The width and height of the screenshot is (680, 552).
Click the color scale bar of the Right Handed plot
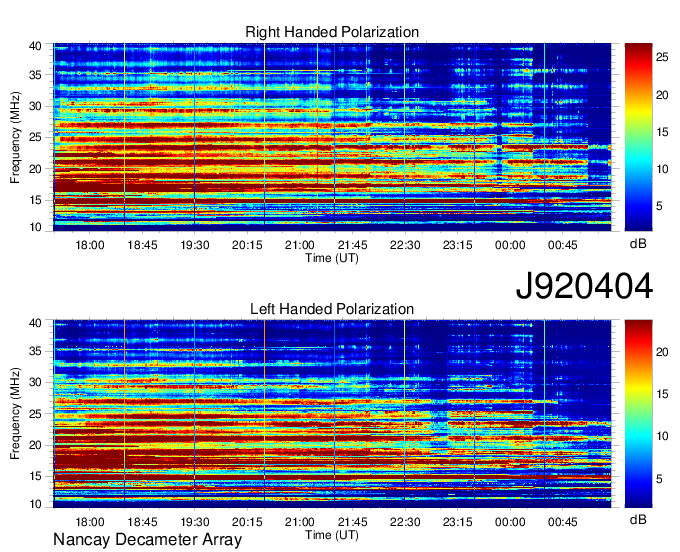[638, 137]
